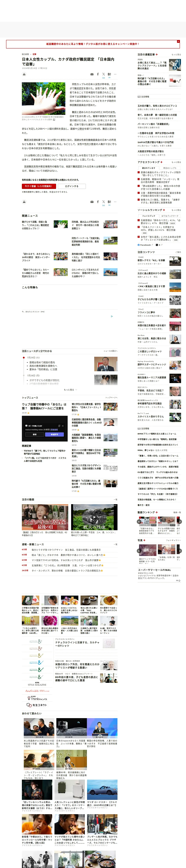
Task: Click the 先生コネクト logo
Action: [x=37, y=705]
